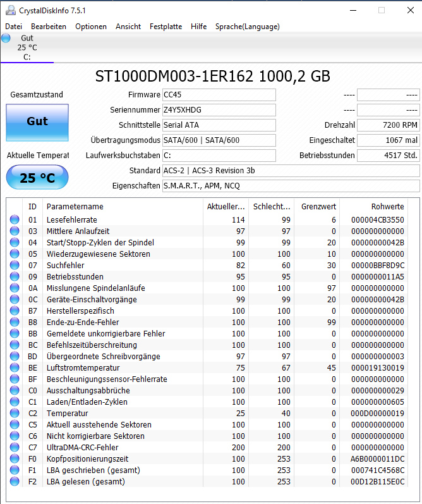Click raw value A6B0000011DC

(x=378, y=458)
